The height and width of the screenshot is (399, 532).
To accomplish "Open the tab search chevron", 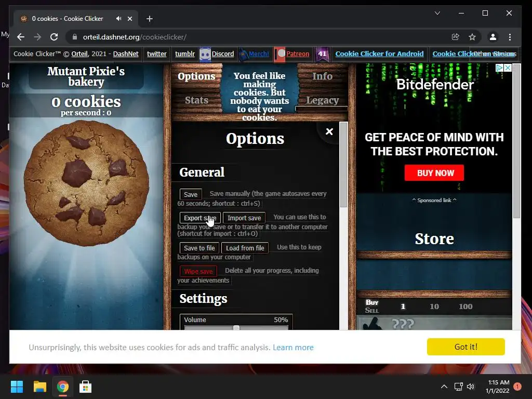I will click(437, 13).
